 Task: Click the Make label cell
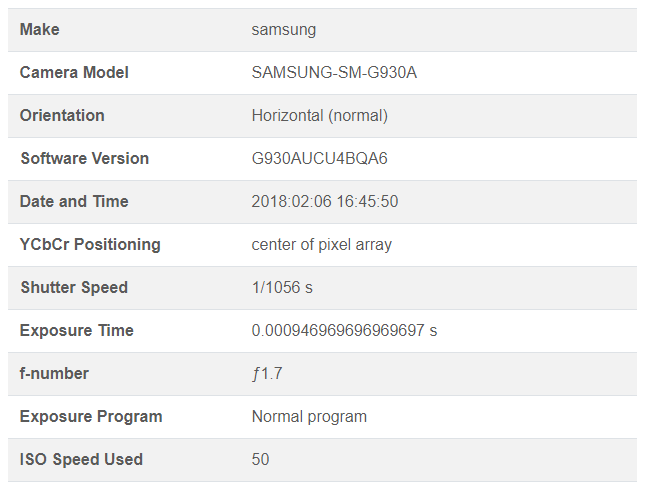[x=40, y=30]
